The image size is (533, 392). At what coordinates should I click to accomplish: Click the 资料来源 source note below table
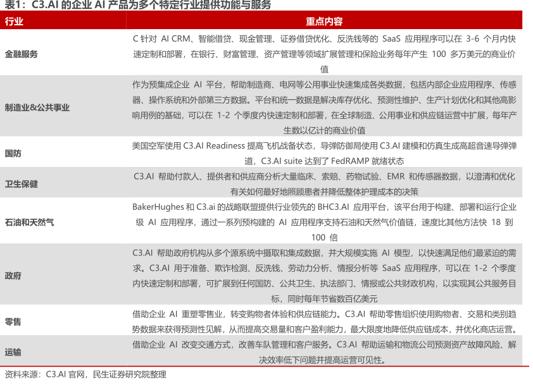pyautogui.click(x=85, y=374)
